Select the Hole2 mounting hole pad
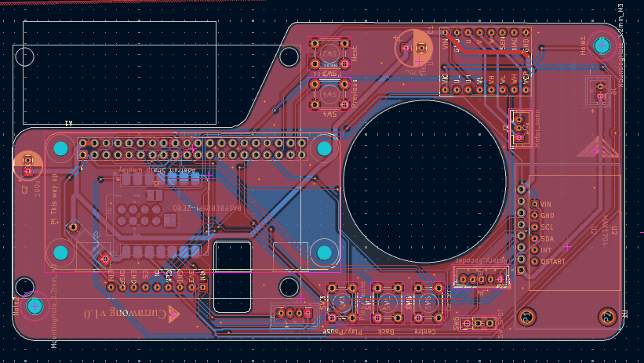 pyautogui.click(x=35, y=306)
